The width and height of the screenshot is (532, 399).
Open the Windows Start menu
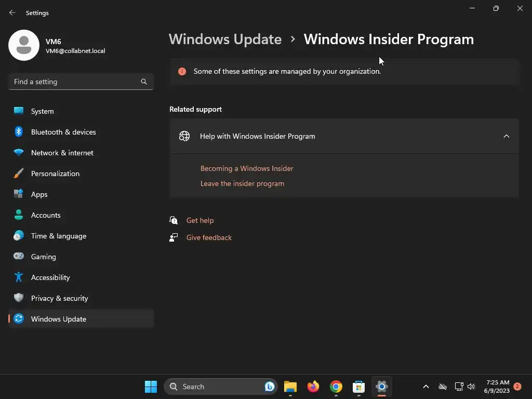coord(151,387)
